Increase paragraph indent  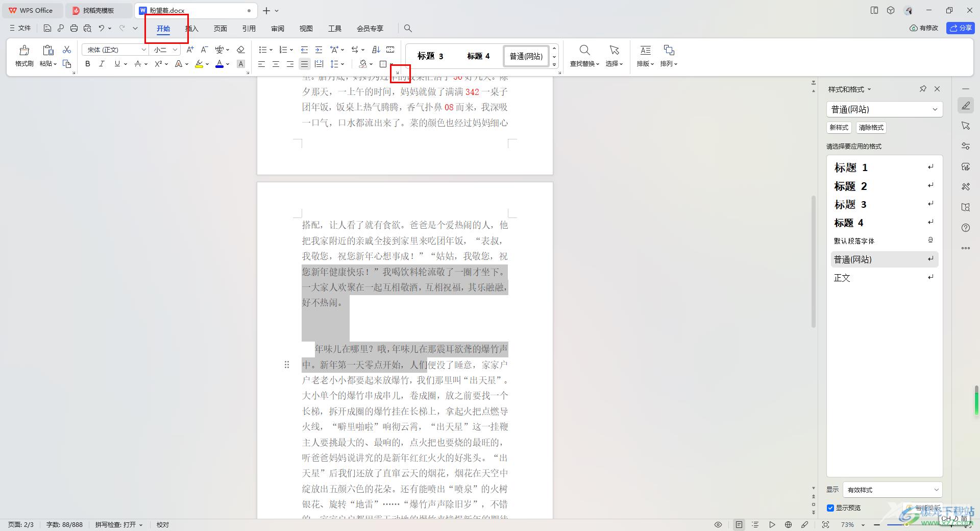pyautogui.click(x=318, y=50)
